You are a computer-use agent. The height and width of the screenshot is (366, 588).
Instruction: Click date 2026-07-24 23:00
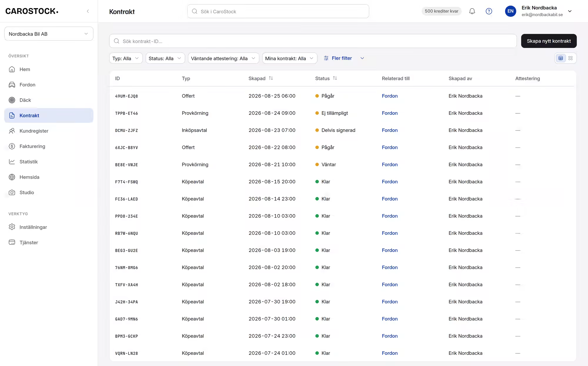[x=272, y=336]
